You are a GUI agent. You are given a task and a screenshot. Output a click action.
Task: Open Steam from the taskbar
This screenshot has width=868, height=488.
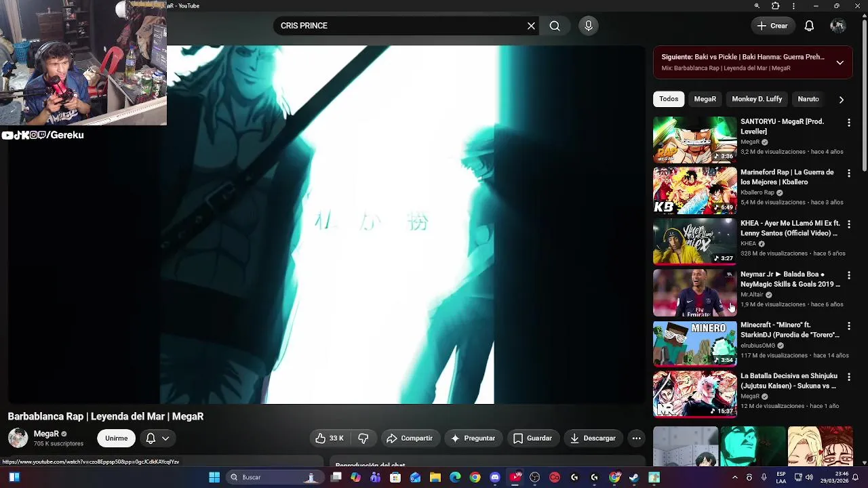click(634, 477)
